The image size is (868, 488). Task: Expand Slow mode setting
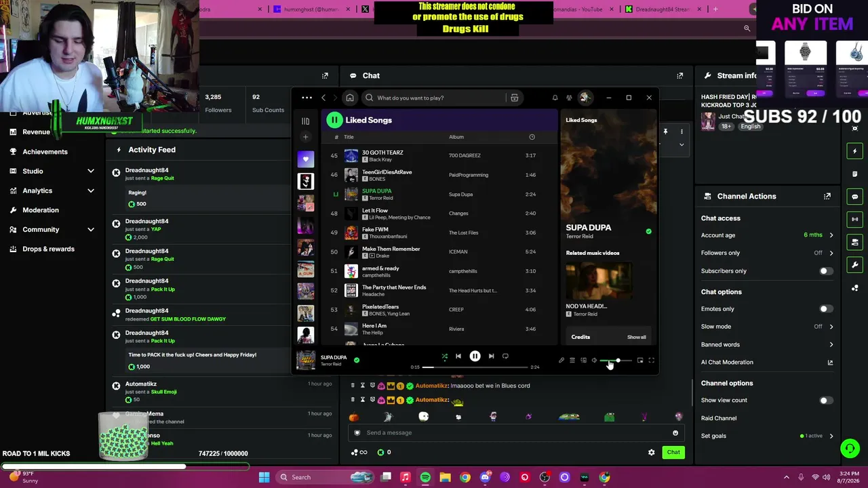(x=831, y=327)
